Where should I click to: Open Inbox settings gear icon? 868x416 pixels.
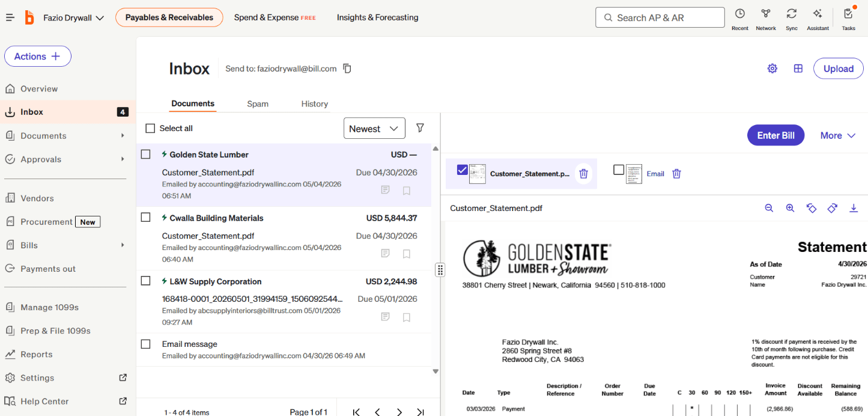pyautogui.click(x=772, y=69)
